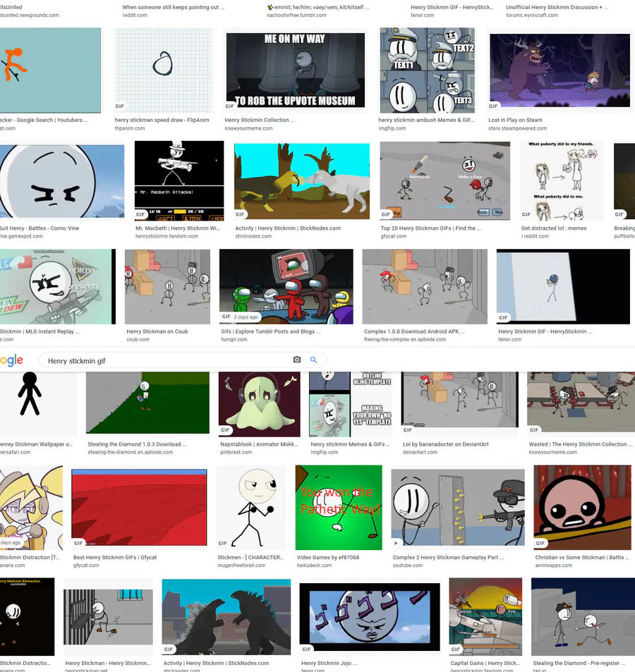
Task: Open the circle speed draw FlipAnim thumbnail
Action: [x=163, y=71]
